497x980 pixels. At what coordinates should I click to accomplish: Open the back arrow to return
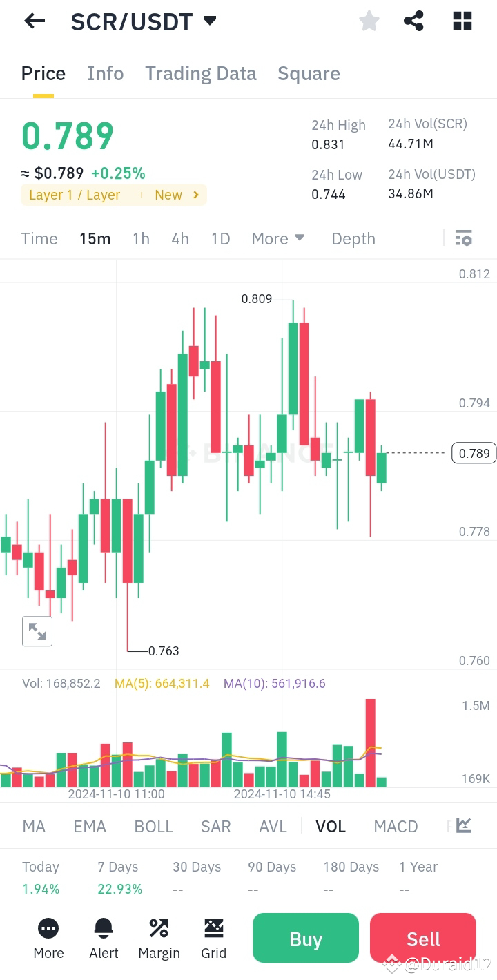pos(33,21)
